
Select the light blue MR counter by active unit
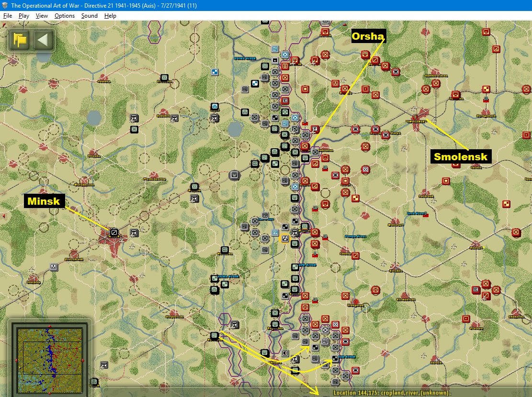pyautogui.click(x=275, y=232)
